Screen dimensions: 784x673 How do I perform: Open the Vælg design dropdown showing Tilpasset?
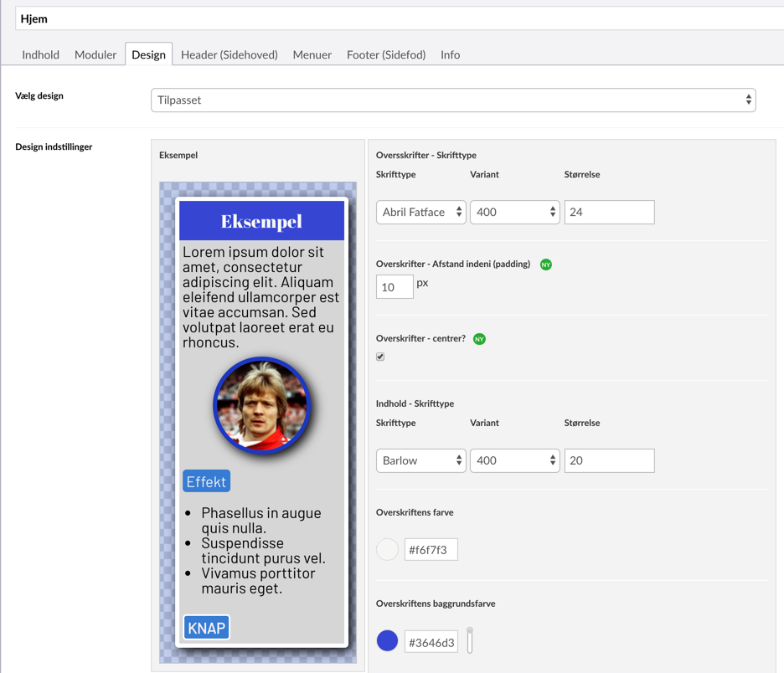[x=453, y=100]
